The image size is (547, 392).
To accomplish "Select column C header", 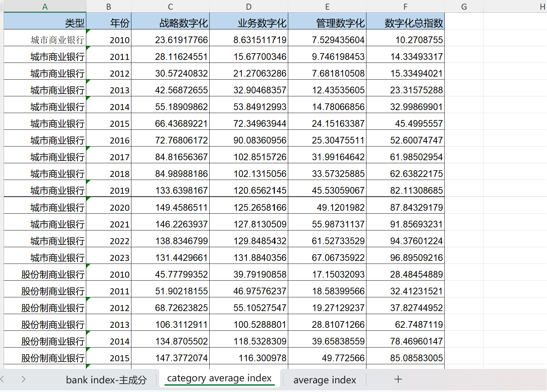I will pyautogui.click(x=171, y=7).
